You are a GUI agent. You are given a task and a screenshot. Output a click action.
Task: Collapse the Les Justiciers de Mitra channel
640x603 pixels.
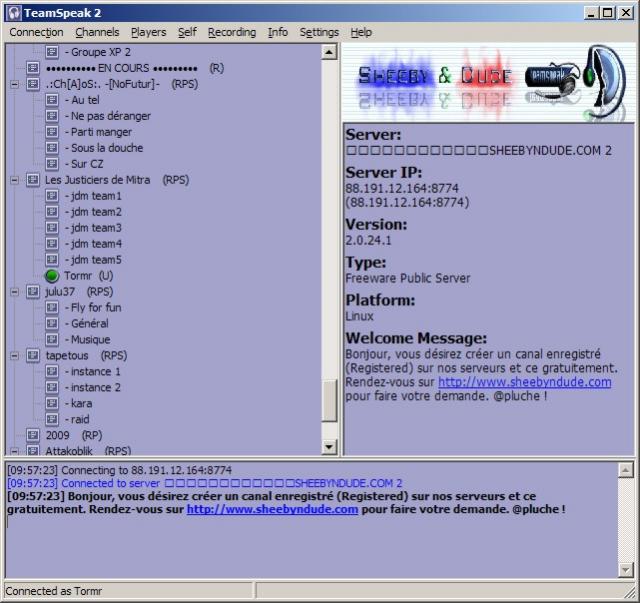14,180
